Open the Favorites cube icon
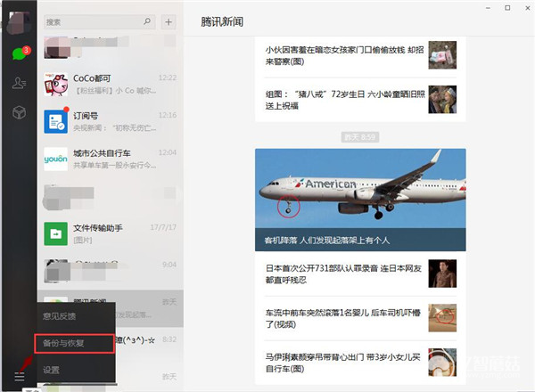Screen dimensions: 535x392 tap(19, 112)
